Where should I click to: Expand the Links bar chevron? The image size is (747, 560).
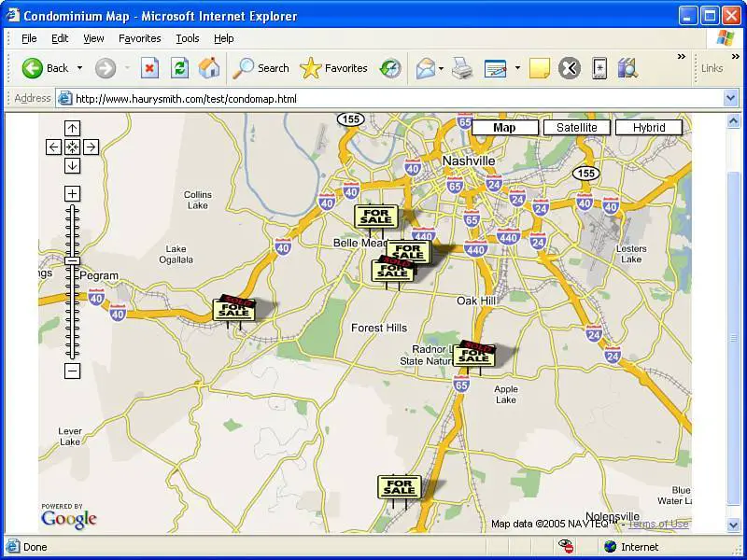pyautogui.click(x=735, y=57)
